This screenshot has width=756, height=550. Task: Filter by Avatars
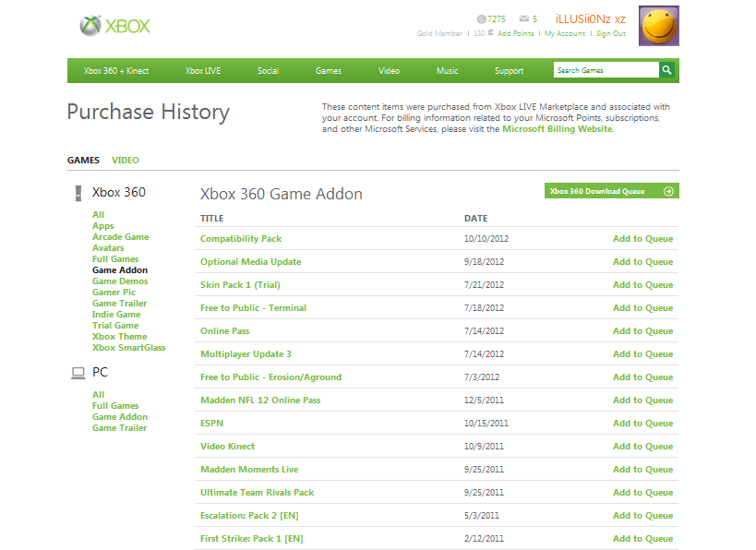tap(108, 247)
